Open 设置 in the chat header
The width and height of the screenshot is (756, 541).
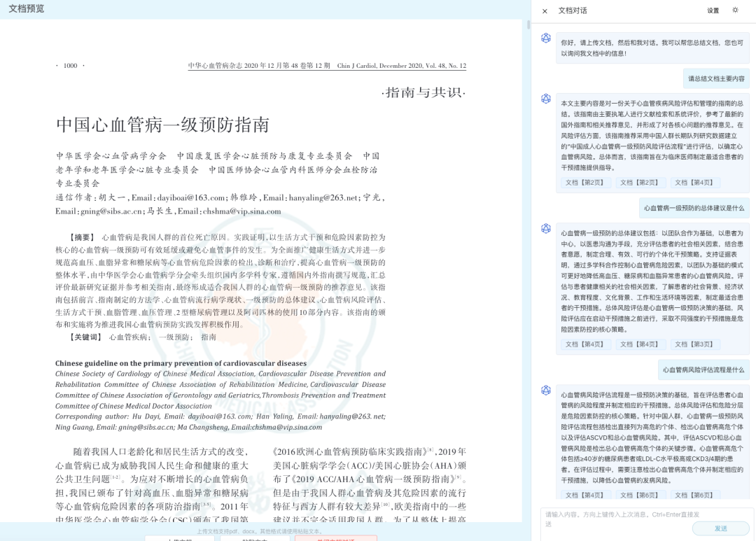click(x=713, y=10)
